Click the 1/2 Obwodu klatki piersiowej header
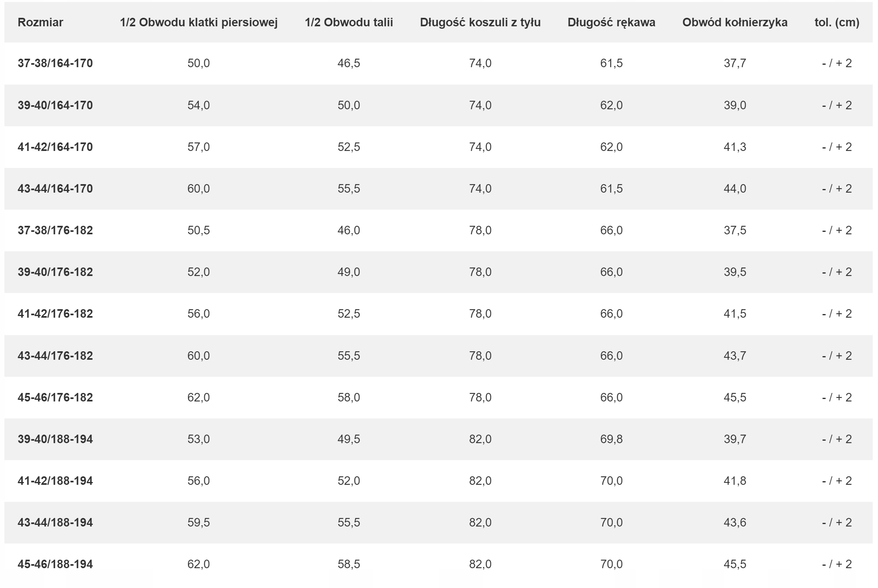878x588 pixels. pyautogui.click(x=199, y=22)
